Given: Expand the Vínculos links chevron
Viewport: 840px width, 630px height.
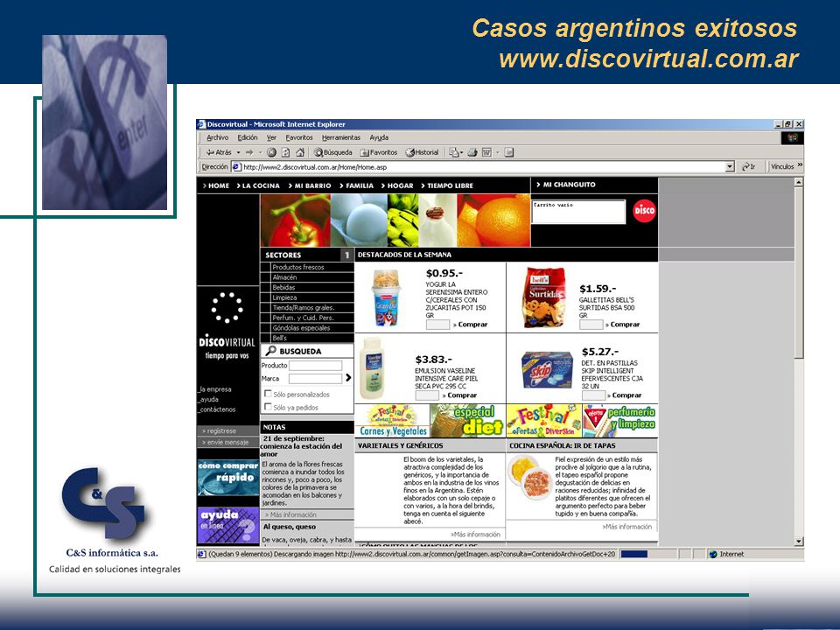Looking at the screenshot, I should point(800,165).
